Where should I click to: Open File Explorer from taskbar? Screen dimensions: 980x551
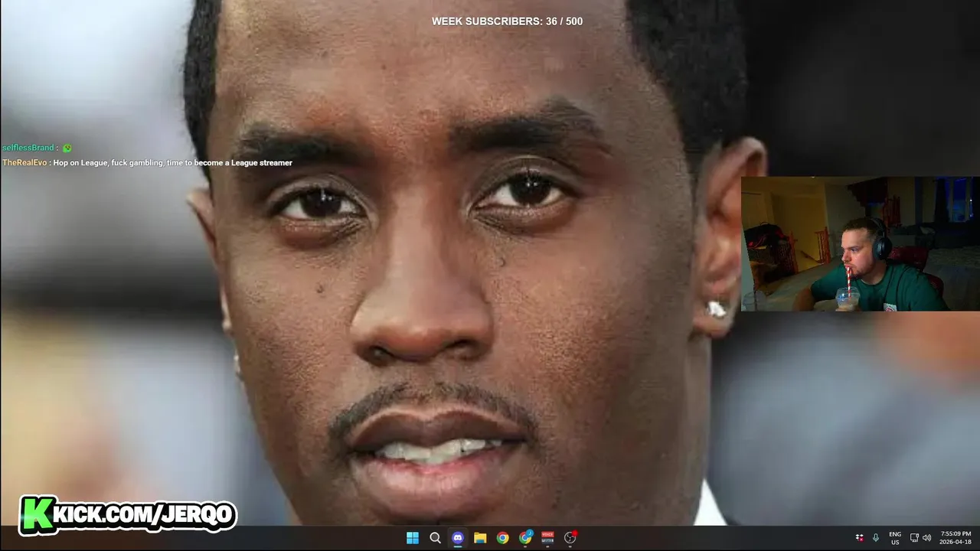pyautogui.click(x=480, y=538)
